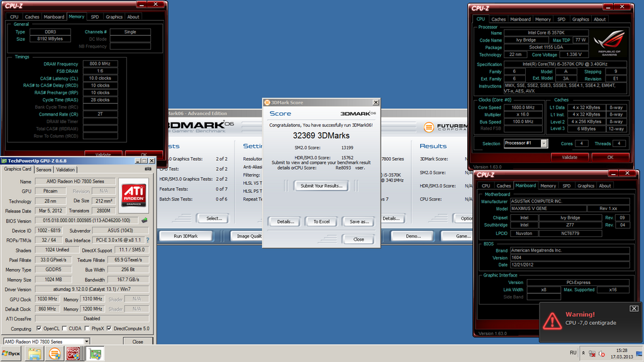Click the 32369 3DMarks score text

tap(321, 136)
